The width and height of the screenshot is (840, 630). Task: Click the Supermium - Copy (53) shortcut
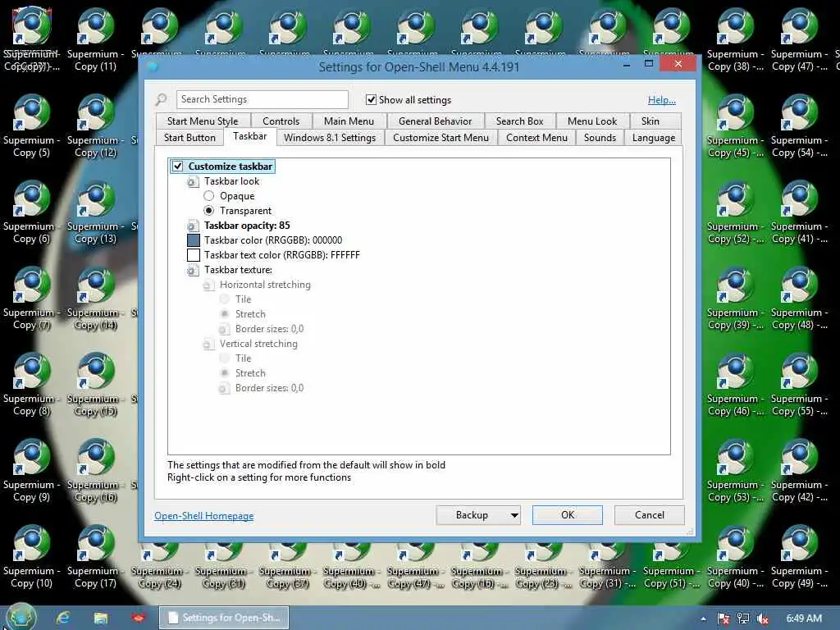coord(735,472)
